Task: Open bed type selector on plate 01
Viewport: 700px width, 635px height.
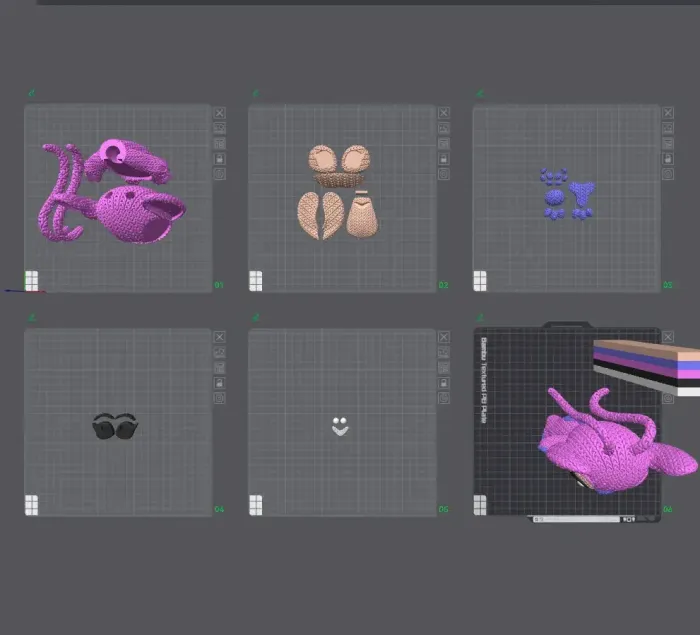Action: coord(32,280)
